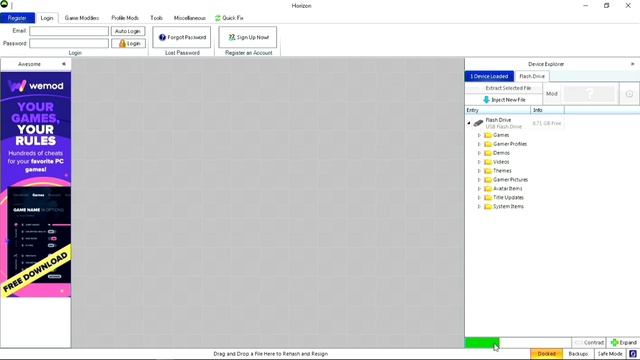Expand the System Items folder
Screen dimensions: 640x360
479,207
